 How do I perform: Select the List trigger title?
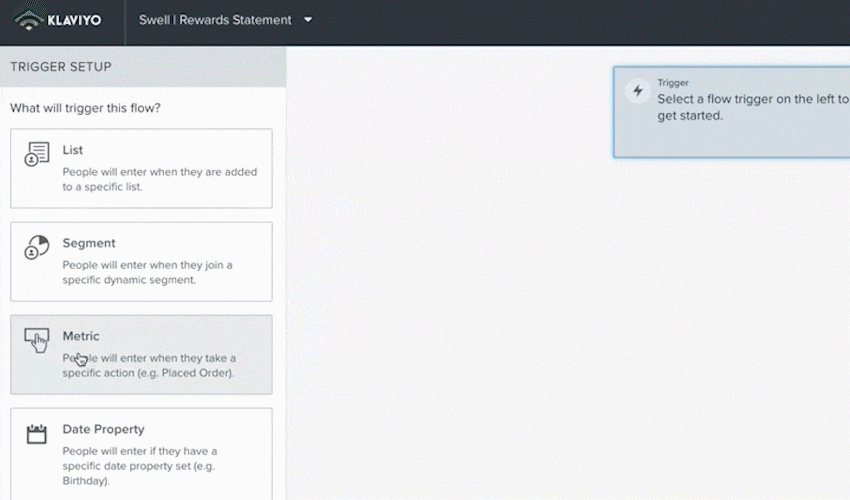(73, 150)
